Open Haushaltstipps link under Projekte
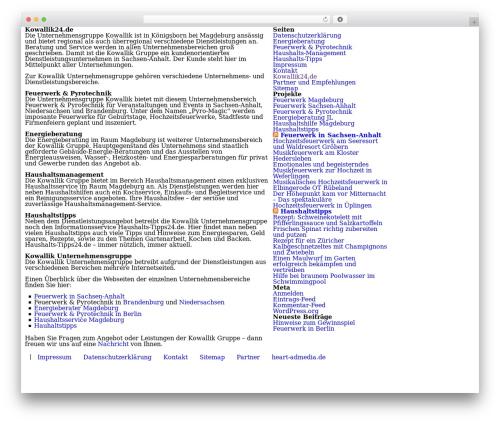 (296, 129)
